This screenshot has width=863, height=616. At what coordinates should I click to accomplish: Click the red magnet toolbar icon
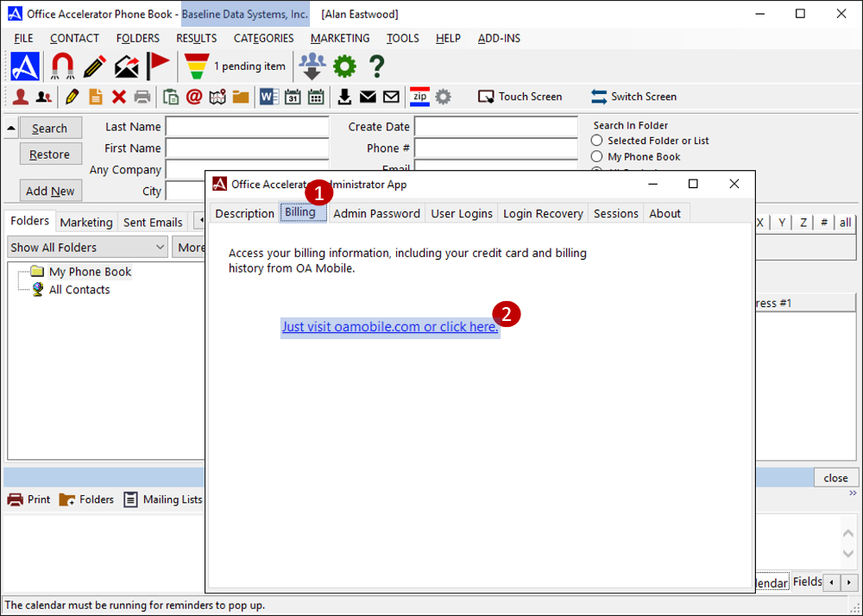[x=61, y=66]
